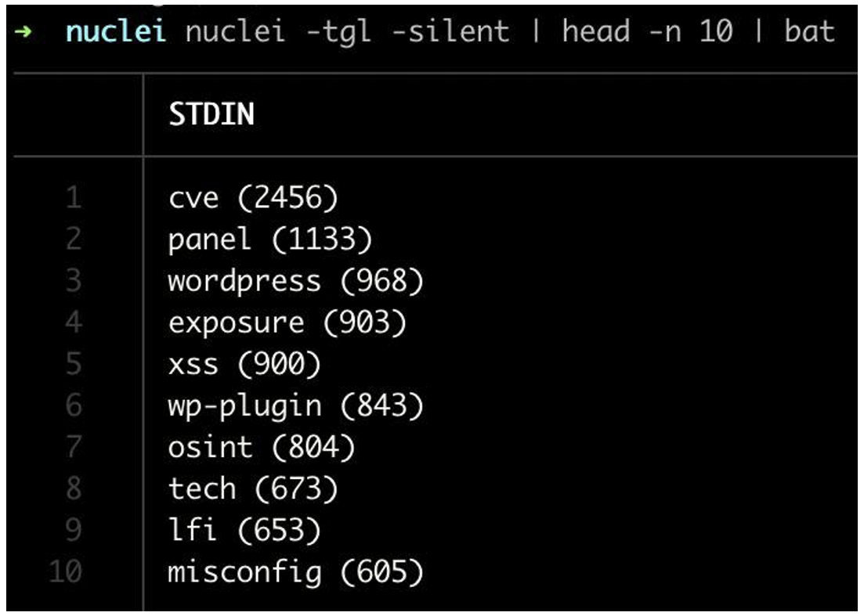Select the panel (1133) output line
This screenshot has height=616, width=864.
point(269,240)
